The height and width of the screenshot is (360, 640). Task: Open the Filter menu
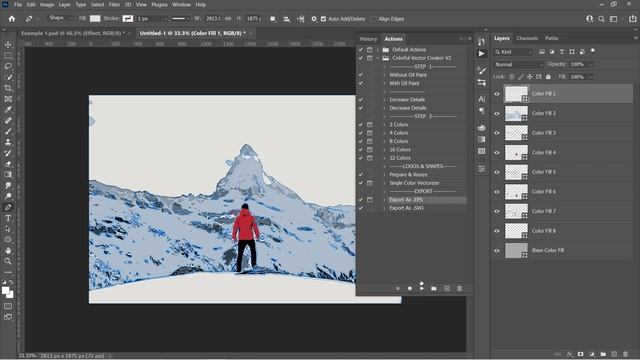coord(114,4)
